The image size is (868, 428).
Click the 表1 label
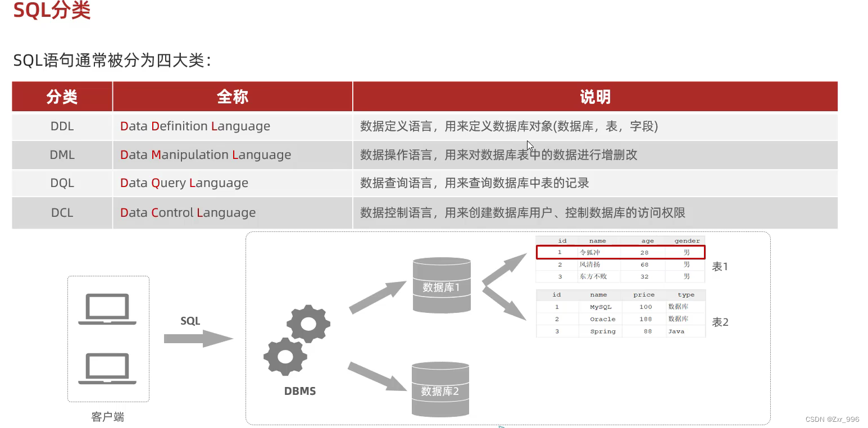pyautogui.click(x=720, y=267)
